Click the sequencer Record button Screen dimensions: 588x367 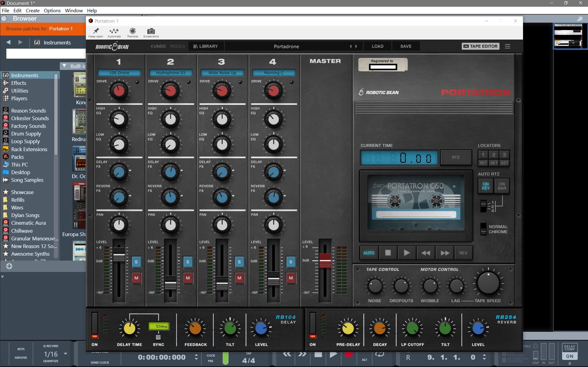pyautogui.click(x=349, y=354)
